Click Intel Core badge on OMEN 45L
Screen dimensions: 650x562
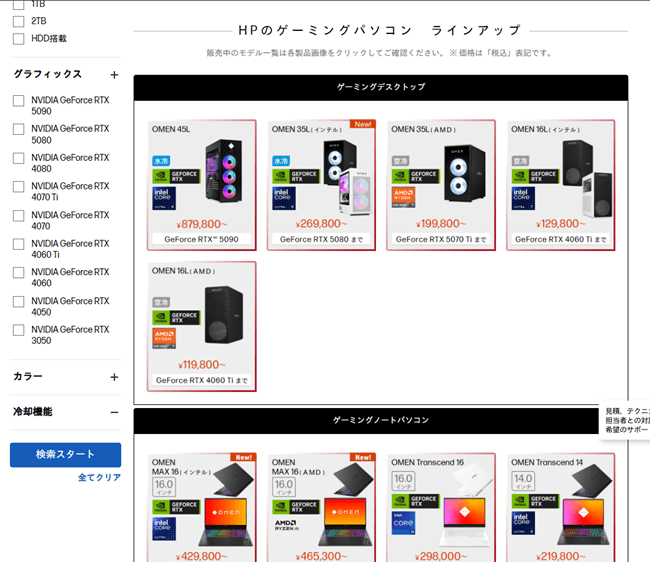[x=164, y=198]
